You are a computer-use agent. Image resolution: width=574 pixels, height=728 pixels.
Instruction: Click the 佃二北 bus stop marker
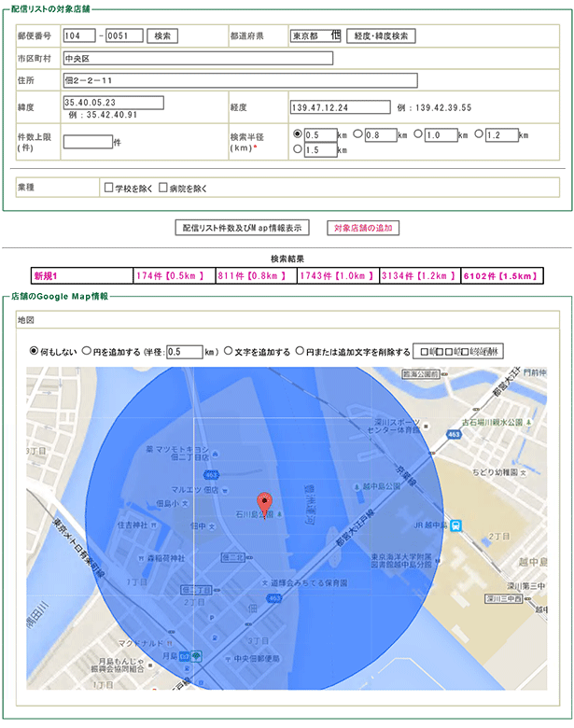point(233,557)
